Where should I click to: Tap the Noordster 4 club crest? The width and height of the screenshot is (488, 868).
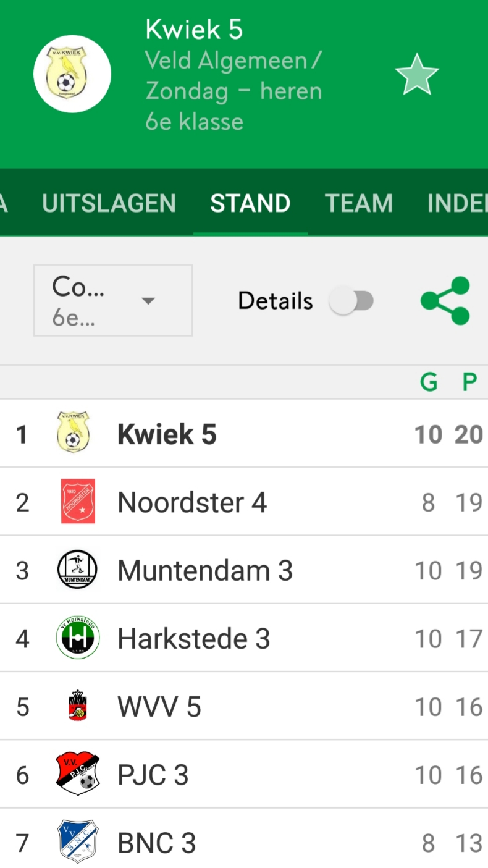[78, 502]
